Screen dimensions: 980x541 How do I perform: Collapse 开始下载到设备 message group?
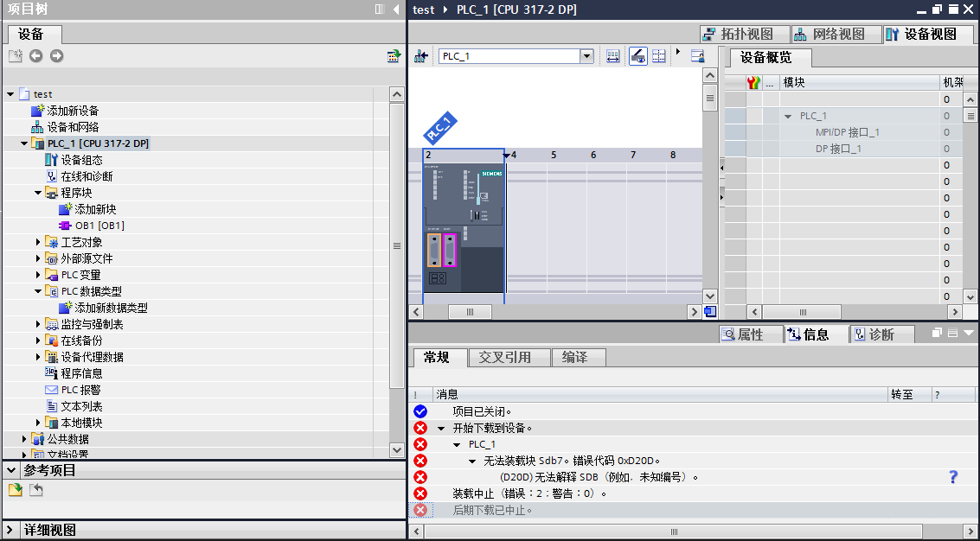441,429
